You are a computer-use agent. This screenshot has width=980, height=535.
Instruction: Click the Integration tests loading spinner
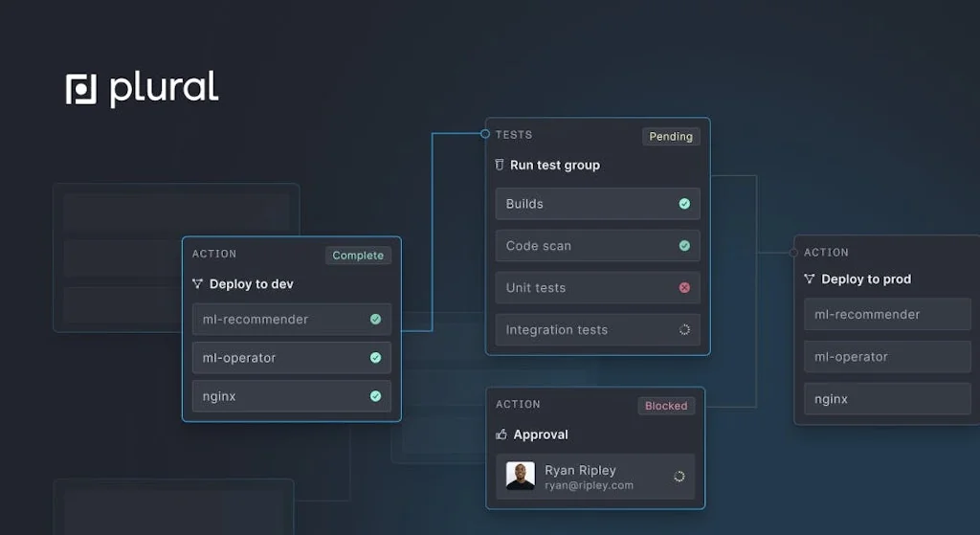[684, 329]
